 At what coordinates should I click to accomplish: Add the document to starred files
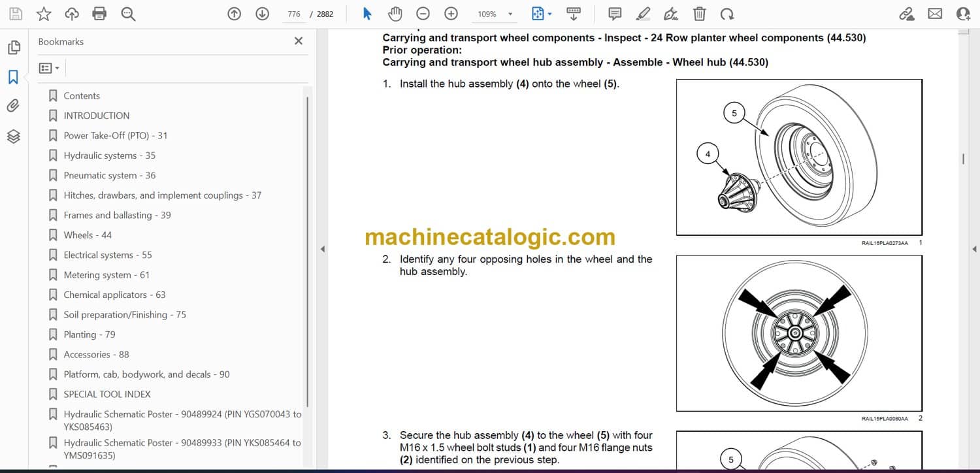pos(44,14)
